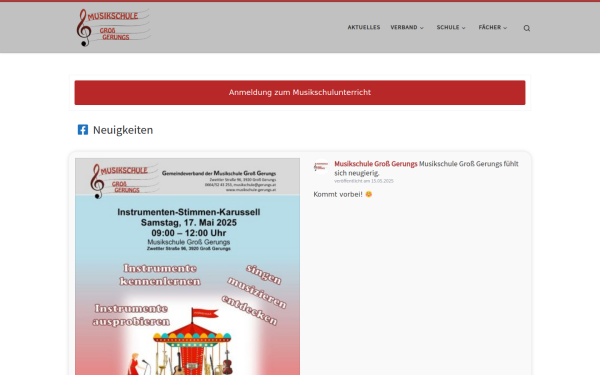Expand the Schule submenu chevron
This screenshot has width=600, height=375.
coord(463,28)
